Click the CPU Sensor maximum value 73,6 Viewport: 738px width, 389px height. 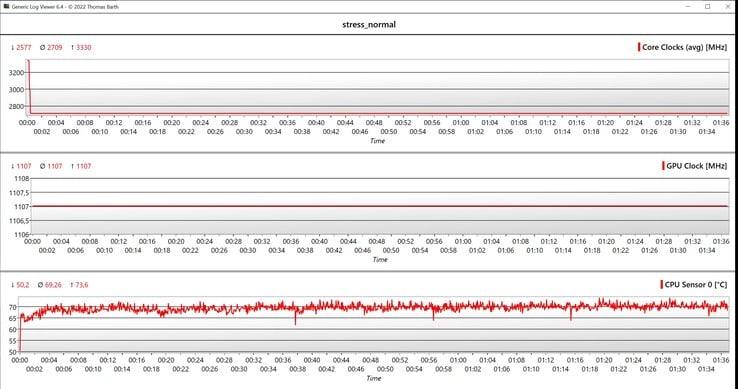(82, 285)
